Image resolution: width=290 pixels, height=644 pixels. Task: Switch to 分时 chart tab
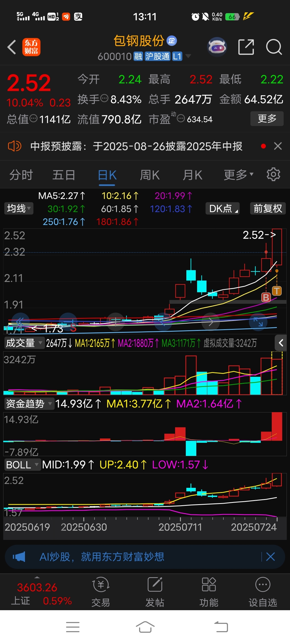21,175
